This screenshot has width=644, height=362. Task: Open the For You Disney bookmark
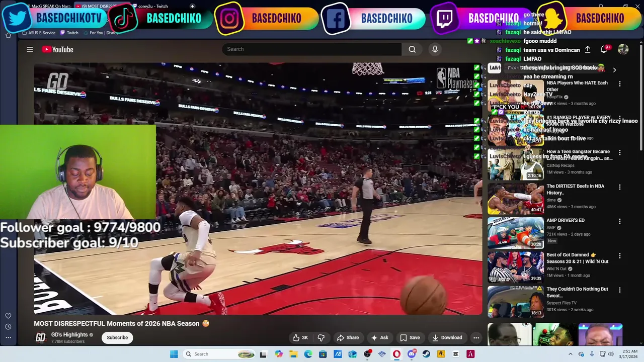101,33
